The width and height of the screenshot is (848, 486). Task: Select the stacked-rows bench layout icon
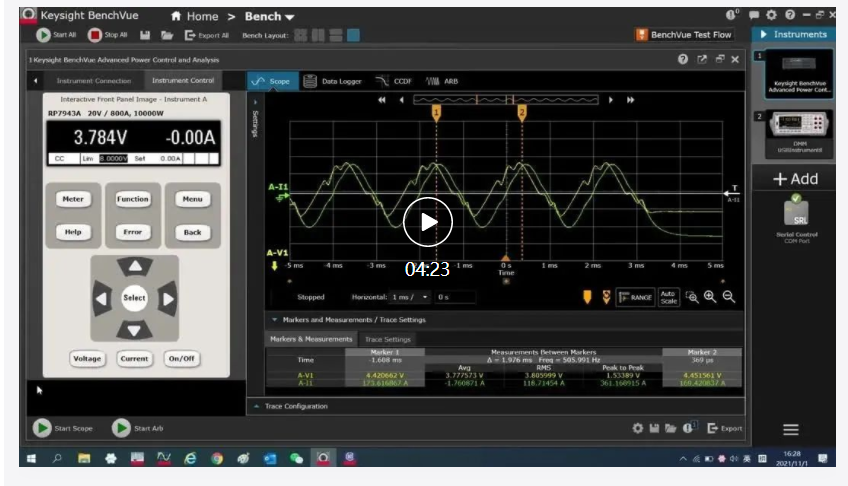coord(336,36)
